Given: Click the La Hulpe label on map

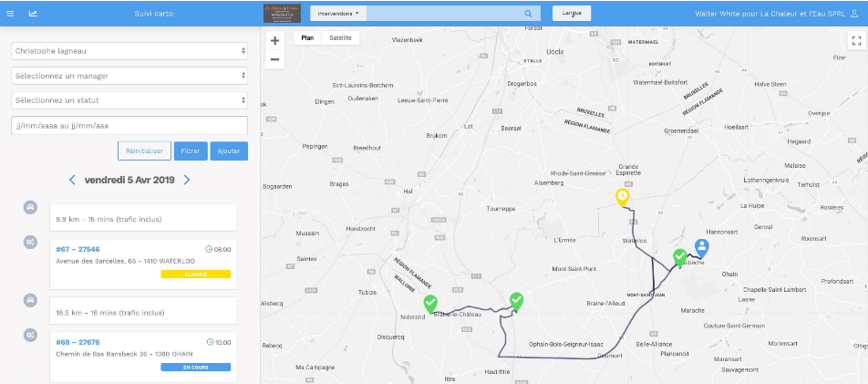Looking at the screenshot, I should click(751, 205).
